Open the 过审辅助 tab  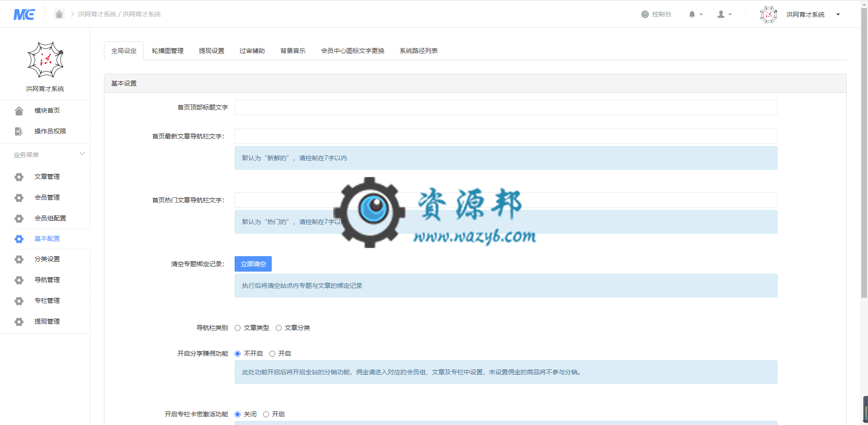tap(252, 51)
